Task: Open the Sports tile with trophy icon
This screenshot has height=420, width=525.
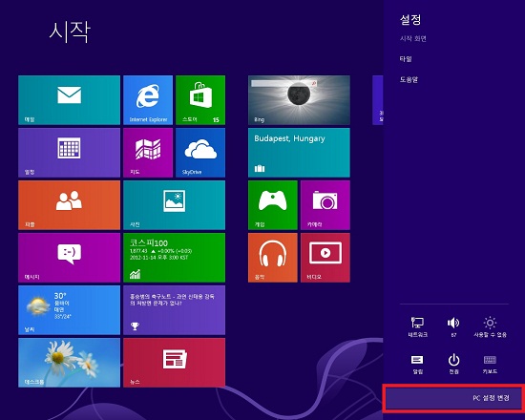Action: (174, 310)
